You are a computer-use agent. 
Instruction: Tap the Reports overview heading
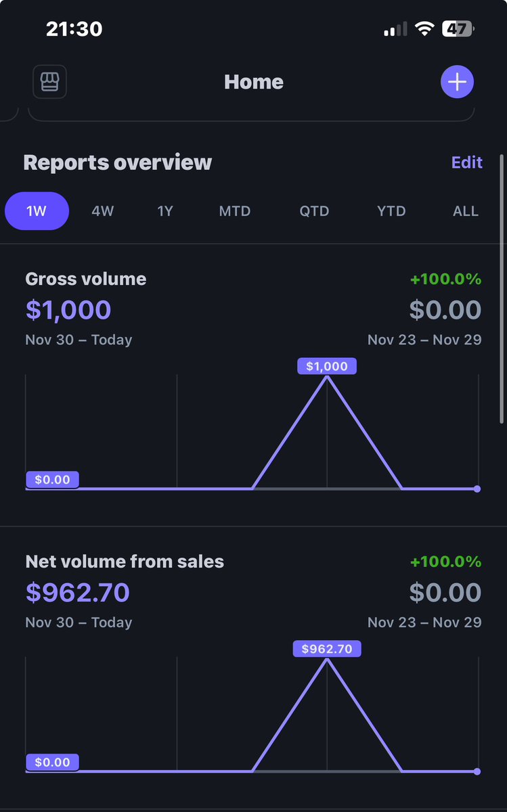point(118,162)
